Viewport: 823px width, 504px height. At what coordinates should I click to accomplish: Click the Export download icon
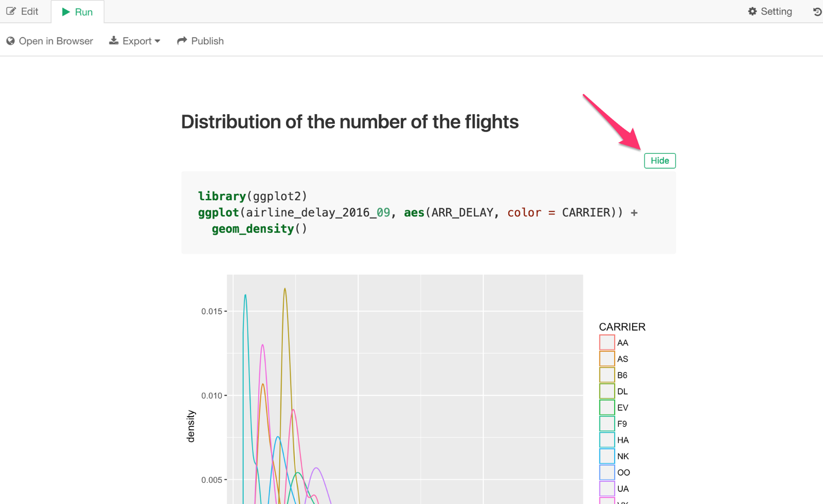click(114, 41)
